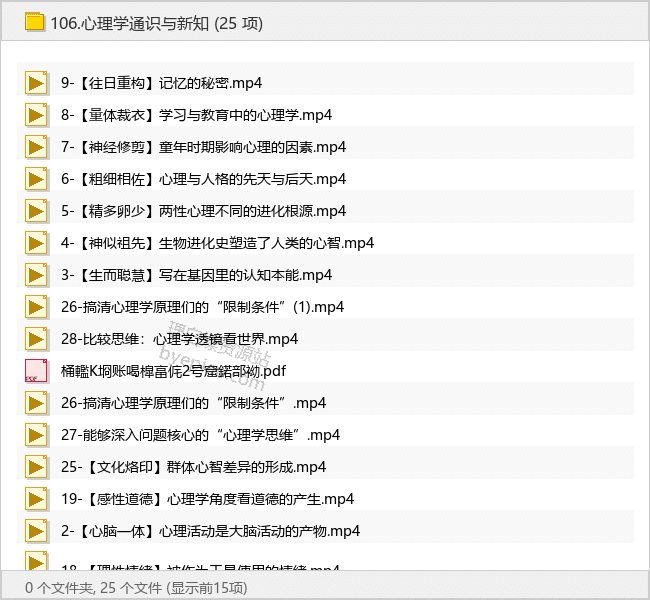Image resolution: width=650 pixels, height=600 pixels.
Task: Open 8-【量体裁衣】学习与教育中的心理学.mp4
Action: click(x=196, y=115)
